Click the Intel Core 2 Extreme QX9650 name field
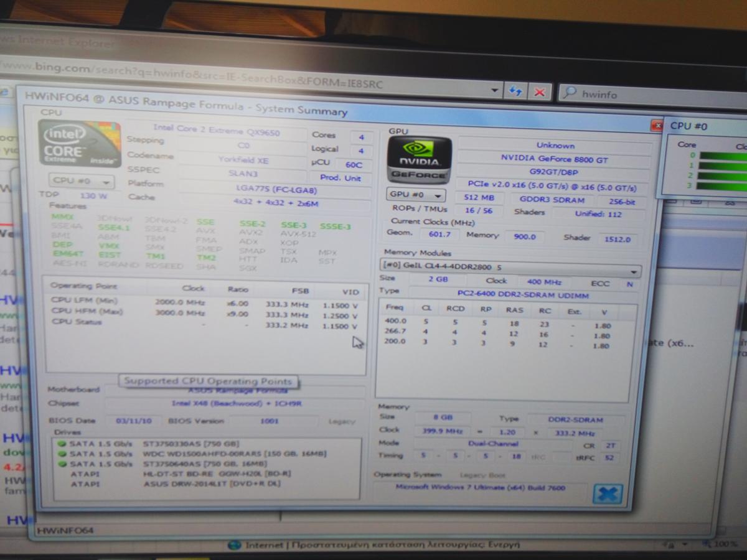This screenshot has width=747, height=560. pos(217,132)
